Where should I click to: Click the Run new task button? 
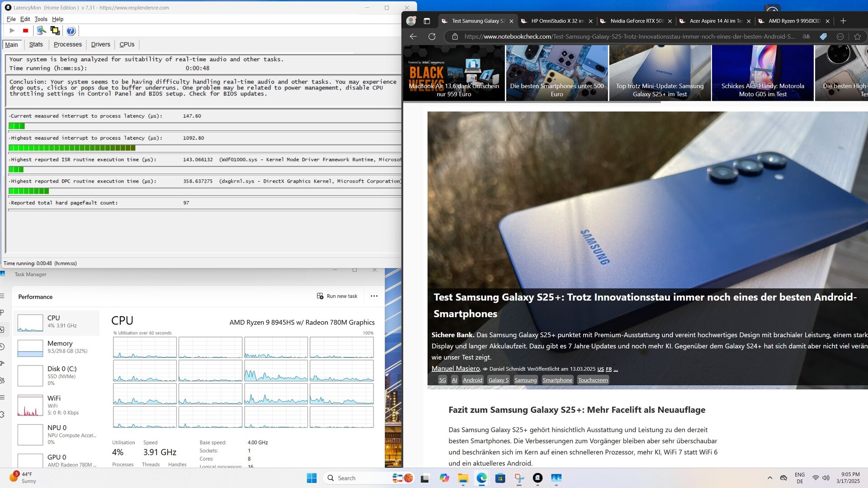(x=337, y=296)
